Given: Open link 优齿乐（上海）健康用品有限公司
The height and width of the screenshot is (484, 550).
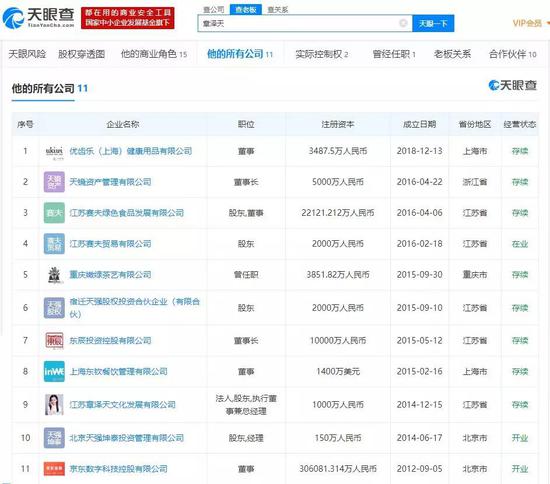Looking at the screenshot, I should (x=131, y=151).
